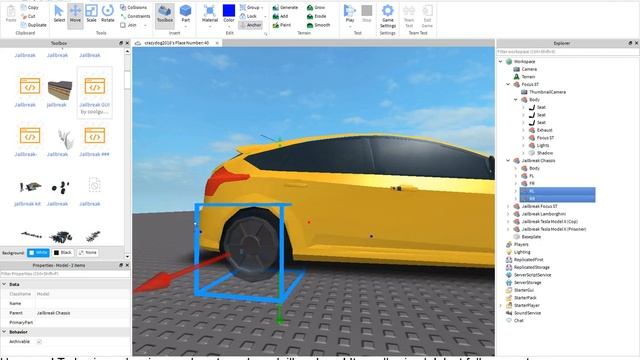Open Game Settings
Screen dimensions: 640x360
pos(388,16)
